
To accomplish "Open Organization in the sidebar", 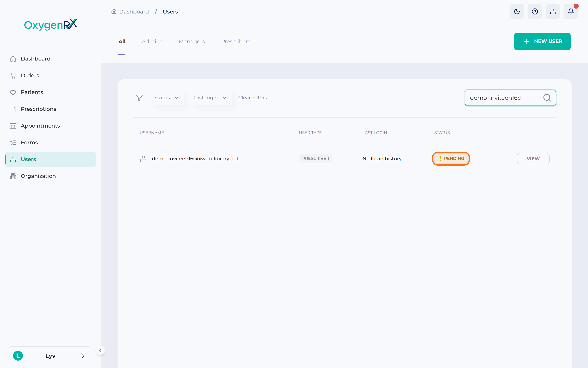I will 51,176.
